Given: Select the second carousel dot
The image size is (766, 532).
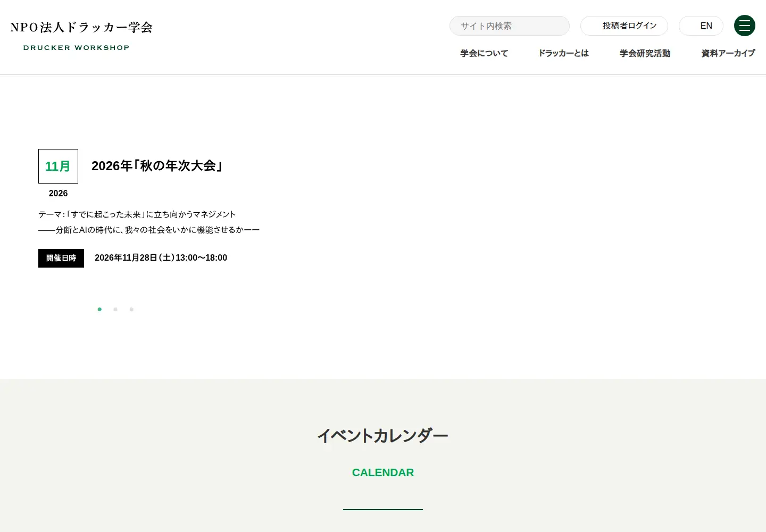Looking at the screenshot, I should [115, 309].
